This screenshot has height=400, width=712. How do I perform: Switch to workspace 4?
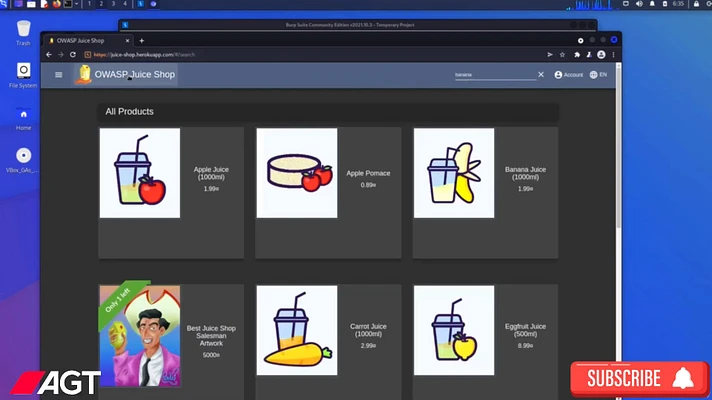tap(125, 4)
